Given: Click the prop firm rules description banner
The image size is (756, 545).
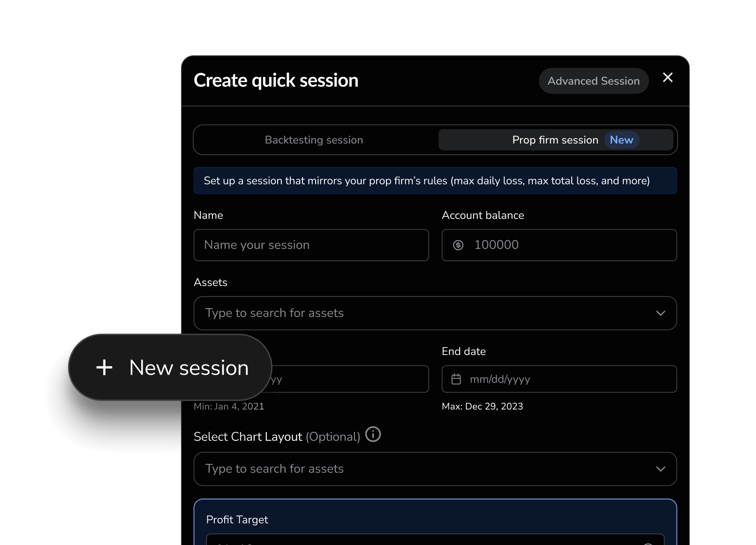Looking at the screenshot, I should (435, 180).
